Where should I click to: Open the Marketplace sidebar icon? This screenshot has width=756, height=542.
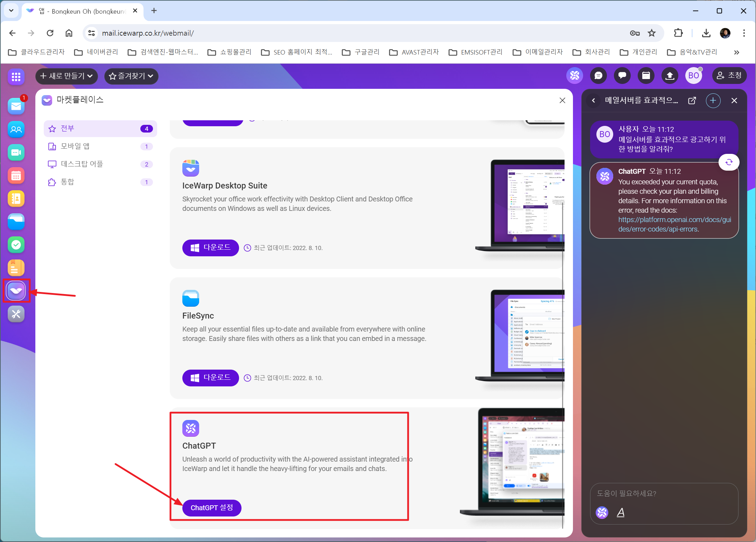[x=16, y=291]
